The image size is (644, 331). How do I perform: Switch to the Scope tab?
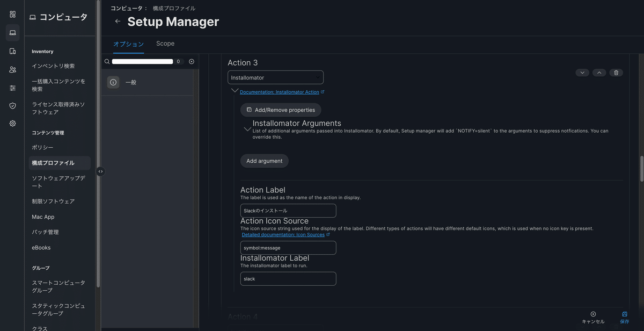coord(165,44)
